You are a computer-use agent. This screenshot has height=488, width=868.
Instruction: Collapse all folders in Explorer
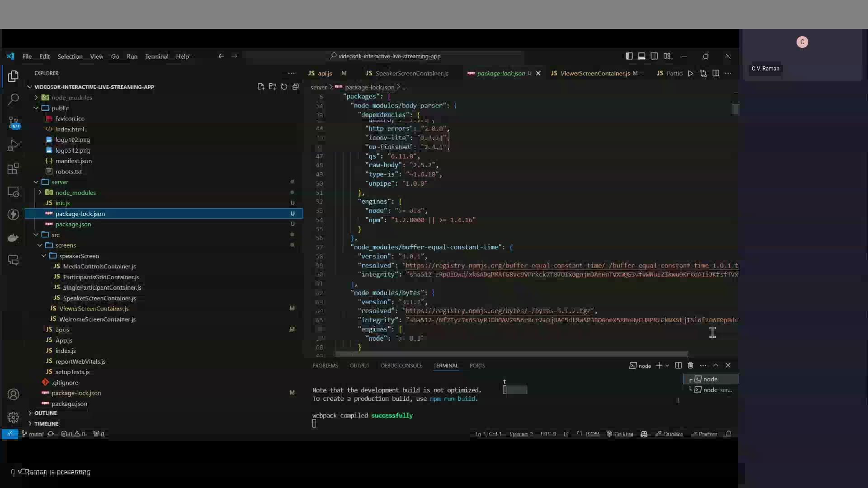(296, 87)
